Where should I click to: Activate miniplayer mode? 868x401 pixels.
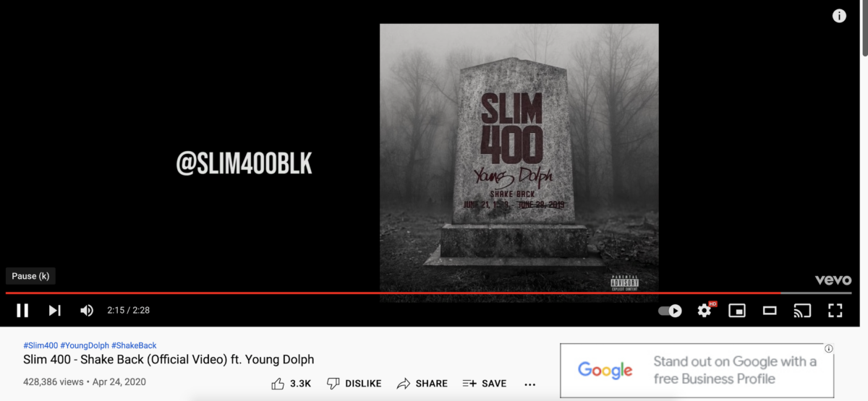737,311
